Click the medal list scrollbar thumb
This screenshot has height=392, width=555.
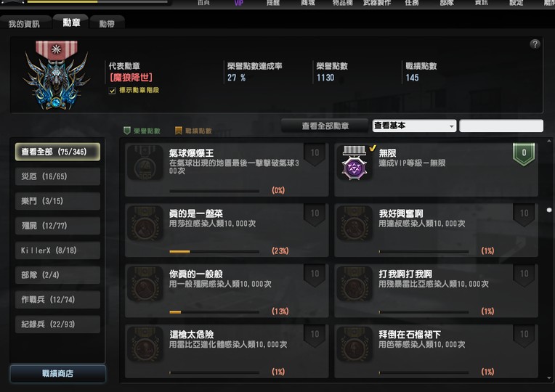coord(549,210)
